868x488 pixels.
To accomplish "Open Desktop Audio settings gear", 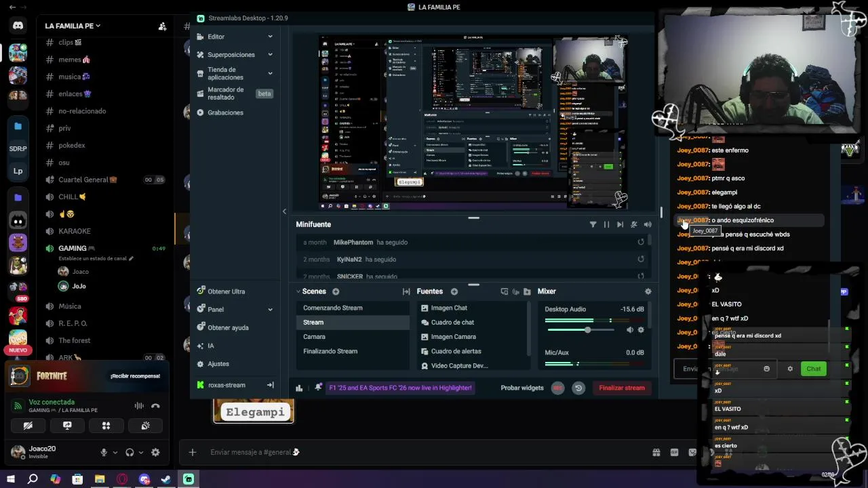I will [641, 330].
